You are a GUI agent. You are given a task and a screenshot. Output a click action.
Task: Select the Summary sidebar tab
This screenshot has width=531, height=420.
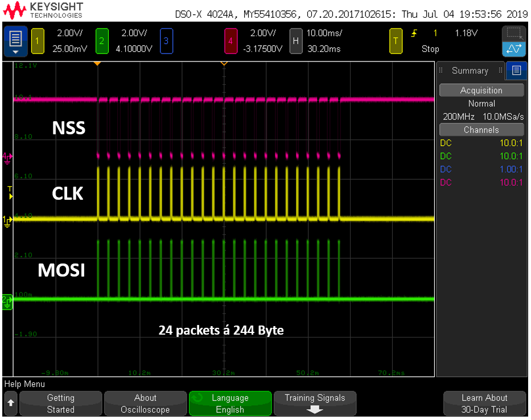point(470,71)
